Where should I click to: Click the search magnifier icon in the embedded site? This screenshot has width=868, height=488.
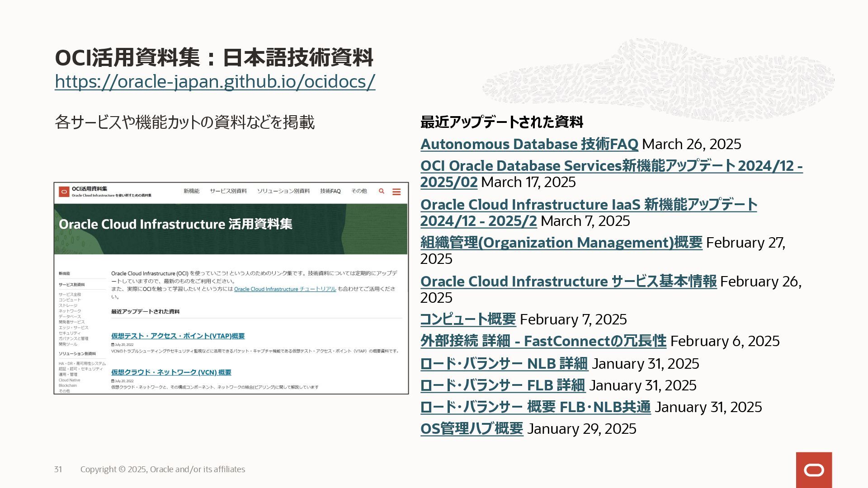[382, 191]
